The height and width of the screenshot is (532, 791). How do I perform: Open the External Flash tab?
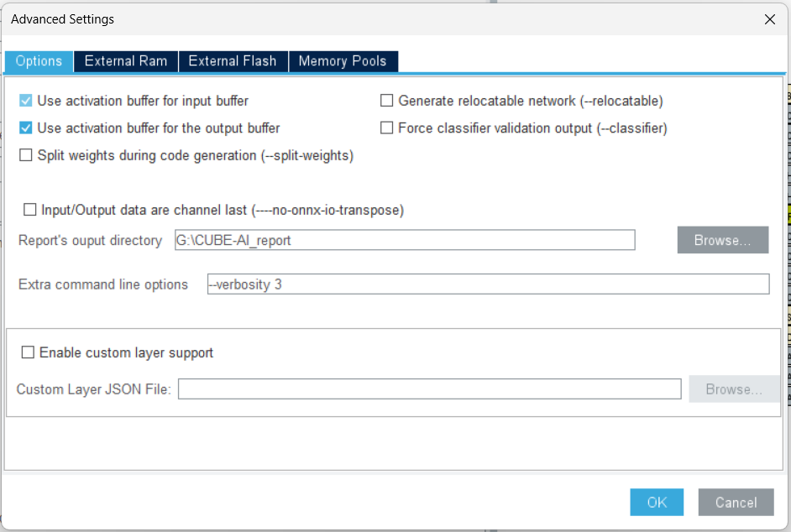point(233,60)
